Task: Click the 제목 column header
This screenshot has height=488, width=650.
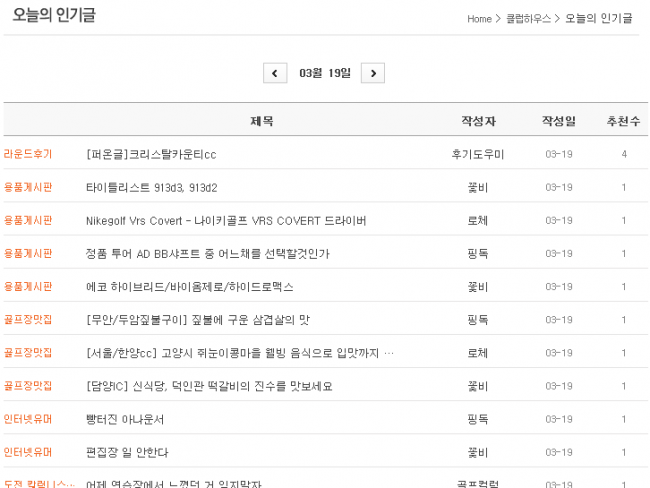Action: pos(261,121)
